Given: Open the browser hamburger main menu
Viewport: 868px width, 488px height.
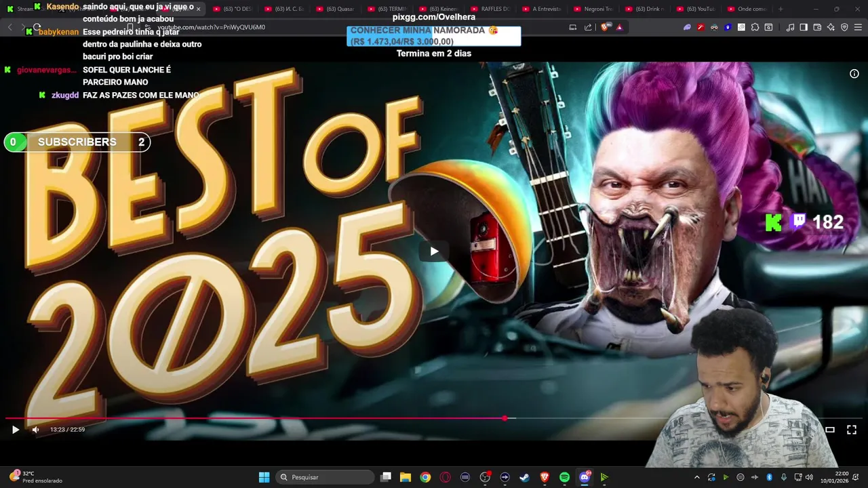Looking at the screenshot, I should tap(858, 27).
